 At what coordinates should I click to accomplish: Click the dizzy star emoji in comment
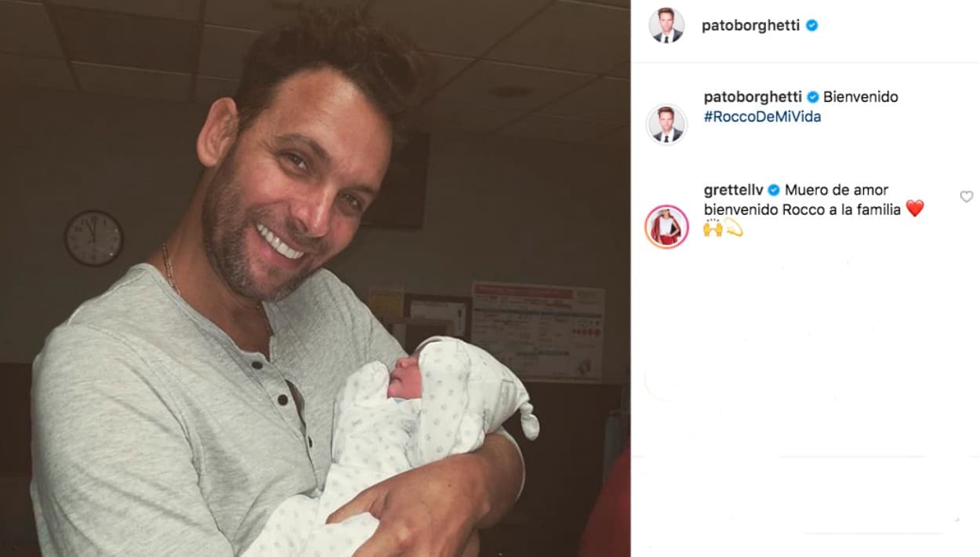pos(733,228)
